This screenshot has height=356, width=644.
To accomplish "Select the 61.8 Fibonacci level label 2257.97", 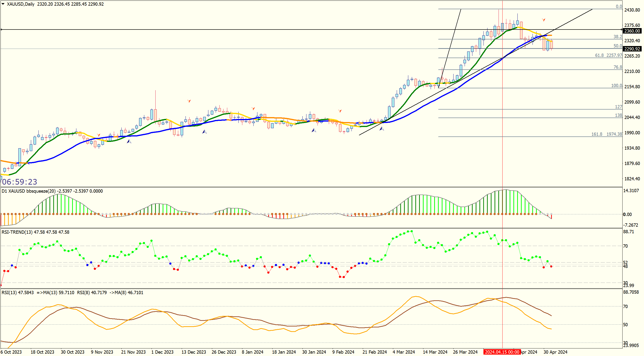I will (x=608, y=55).
